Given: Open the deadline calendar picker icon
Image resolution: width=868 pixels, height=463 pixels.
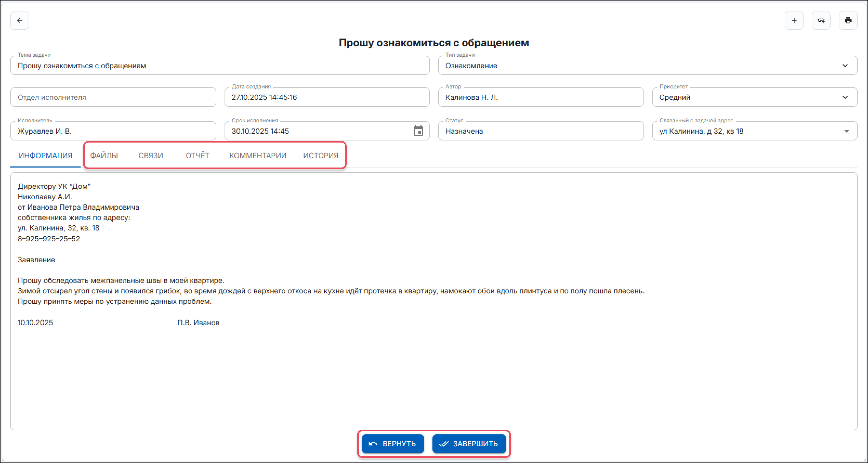Looking at the screenshot, I should [x=418, y=131].
